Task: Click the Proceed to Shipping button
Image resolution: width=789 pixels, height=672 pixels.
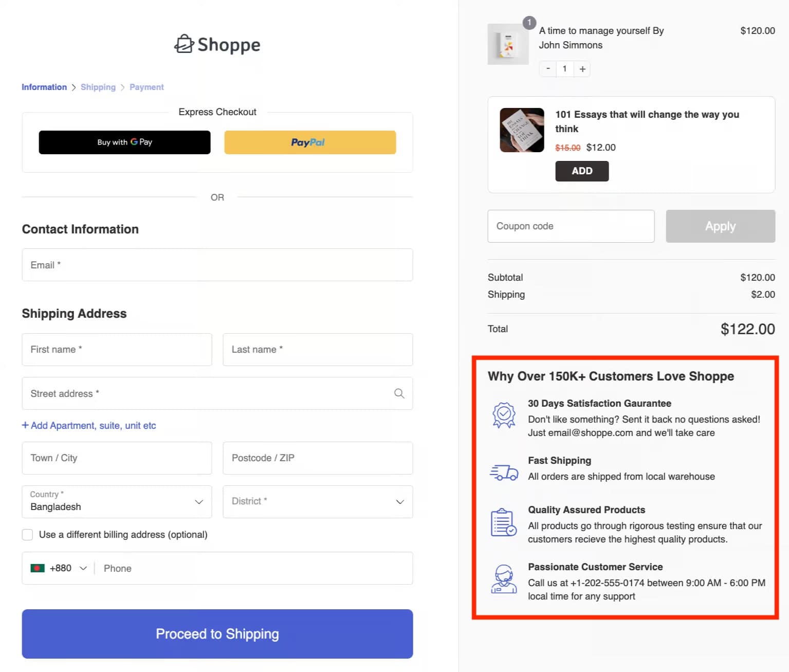Action: tap(217, 634)
